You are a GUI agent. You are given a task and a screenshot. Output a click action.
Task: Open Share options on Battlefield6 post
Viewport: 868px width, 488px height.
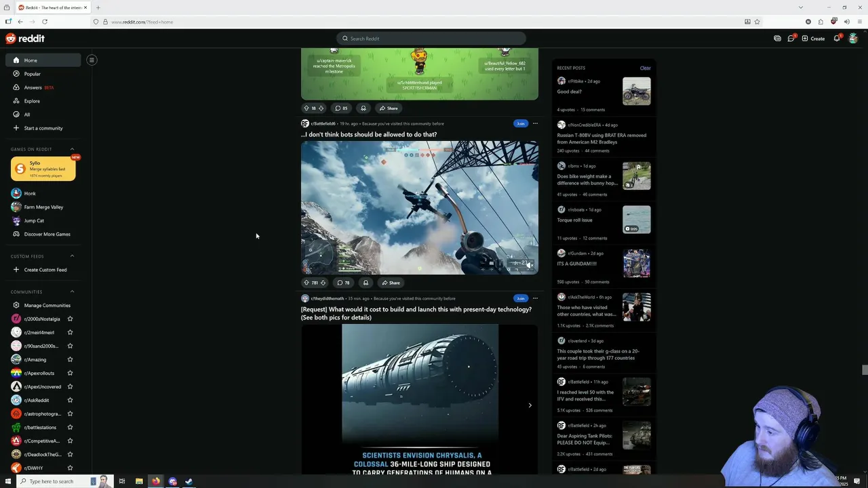(391, 283)
